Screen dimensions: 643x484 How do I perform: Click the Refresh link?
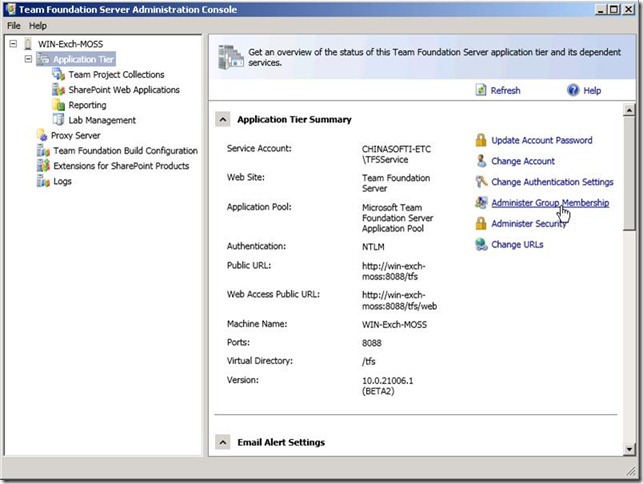pyautogui.click(x=505, y=90)
